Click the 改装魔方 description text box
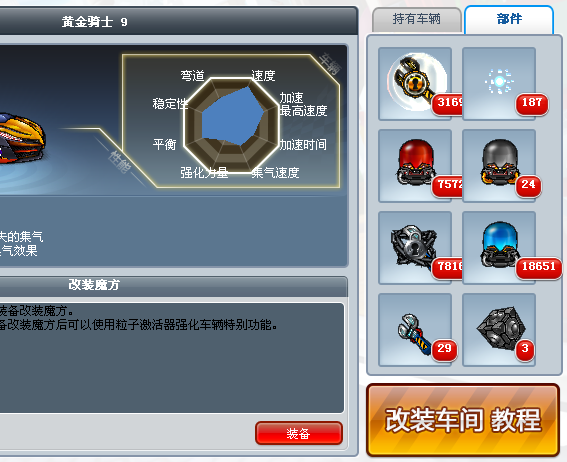 point(171,358)
